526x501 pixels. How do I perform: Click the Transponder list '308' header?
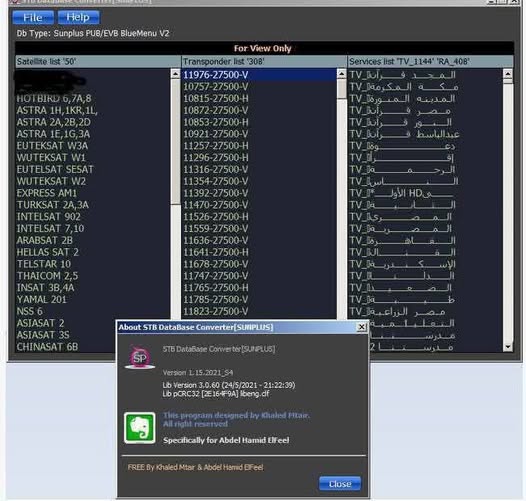click(x=264, y=61)
